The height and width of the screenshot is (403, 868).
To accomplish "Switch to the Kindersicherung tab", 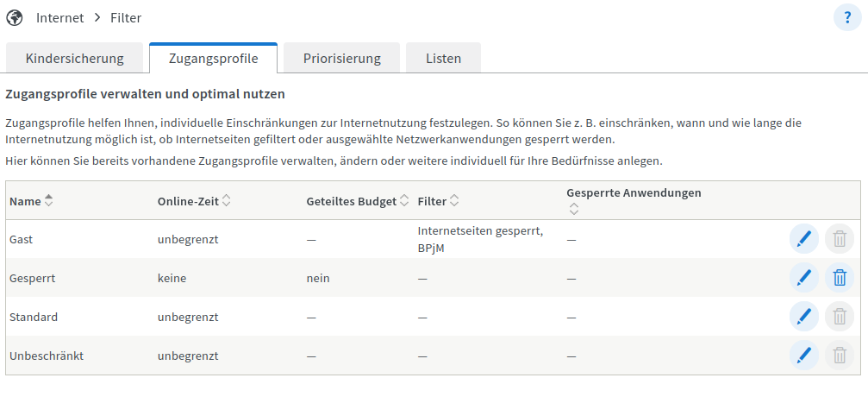I will [x=74, y=59].
